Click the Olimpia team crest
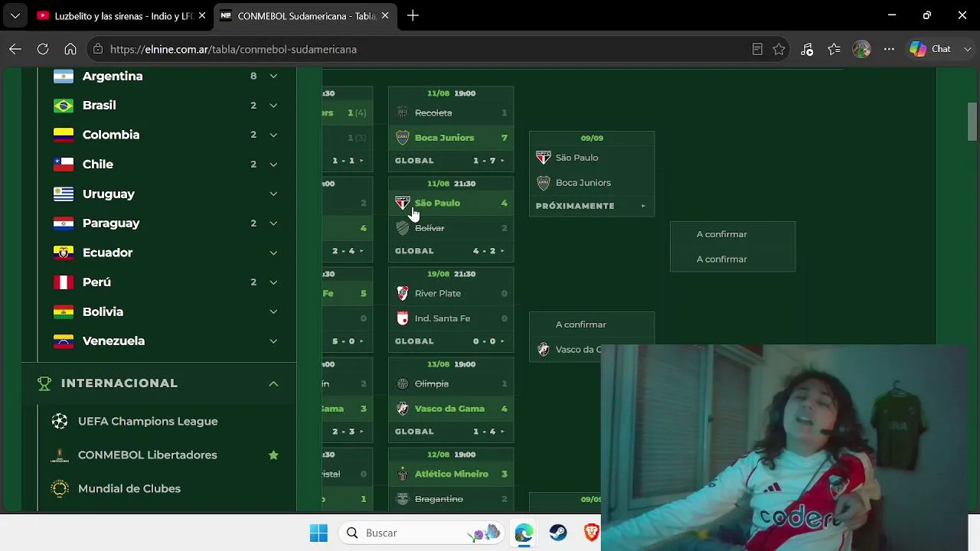 click(x=403, y=383)
